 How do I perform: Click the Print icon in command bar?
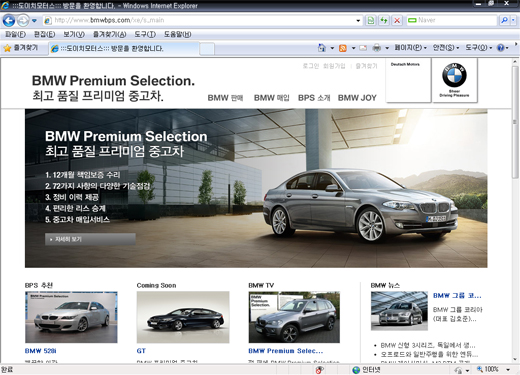[377, 48]
